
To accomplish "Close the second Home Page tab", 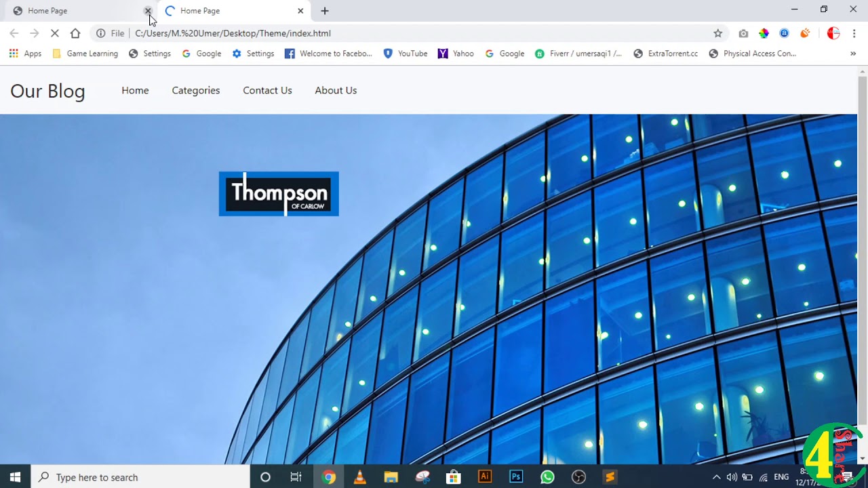I will (x=300, y=11).
